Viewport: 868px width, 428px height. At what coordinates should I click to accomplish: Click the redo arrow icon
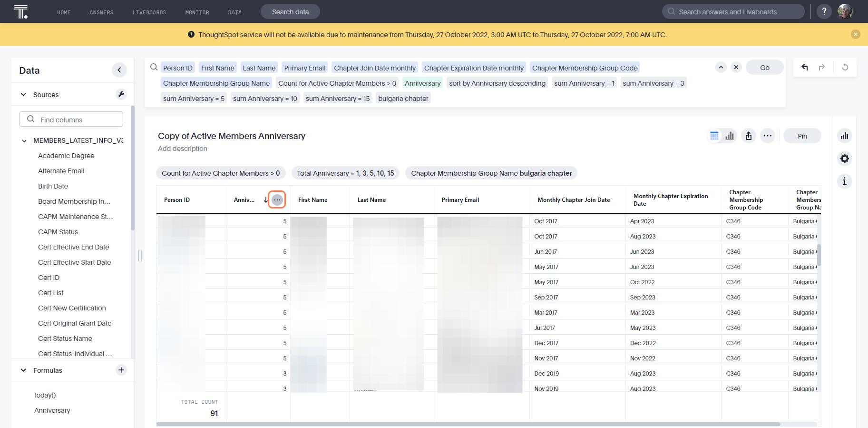coord(822,67)
